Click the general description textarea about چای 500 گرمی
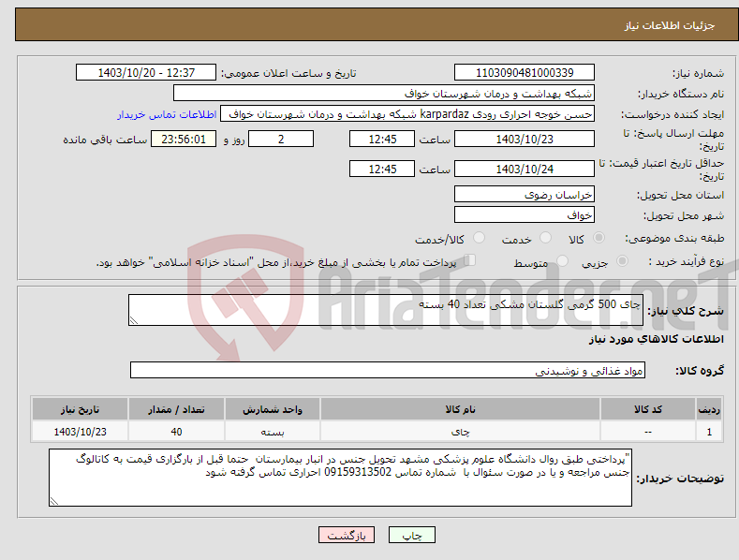 tap(386, 310)
